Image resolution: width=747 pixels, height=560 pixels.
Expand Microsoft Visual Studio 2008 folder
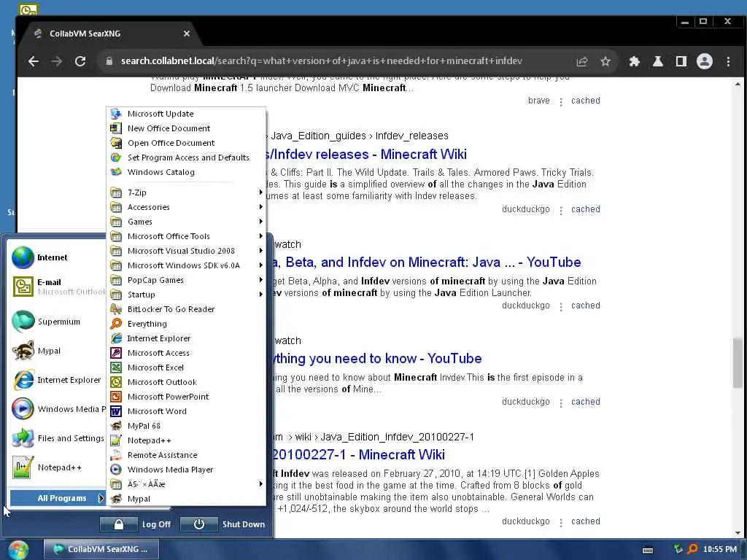[186, 251]
